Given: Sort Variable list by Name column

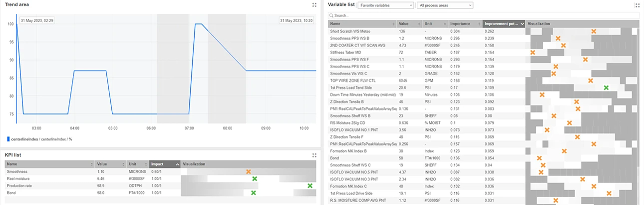Looking at the screenshot, I should (362, 23).
